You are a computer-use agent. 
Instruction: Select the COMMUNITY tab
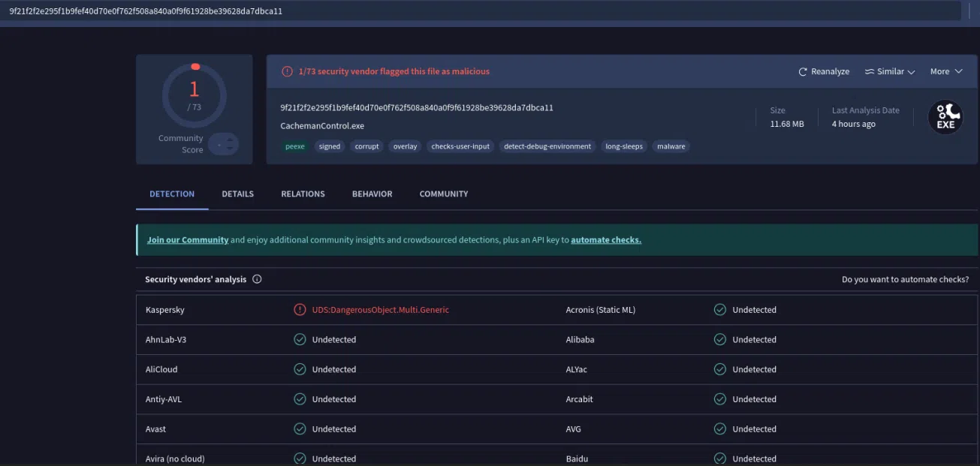coord(443,194)
